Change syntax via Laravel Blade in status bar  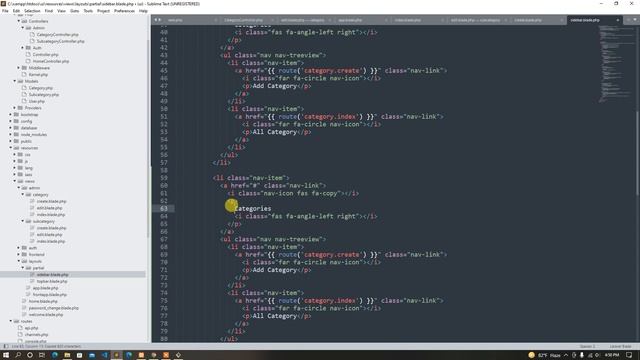[620, 346]
